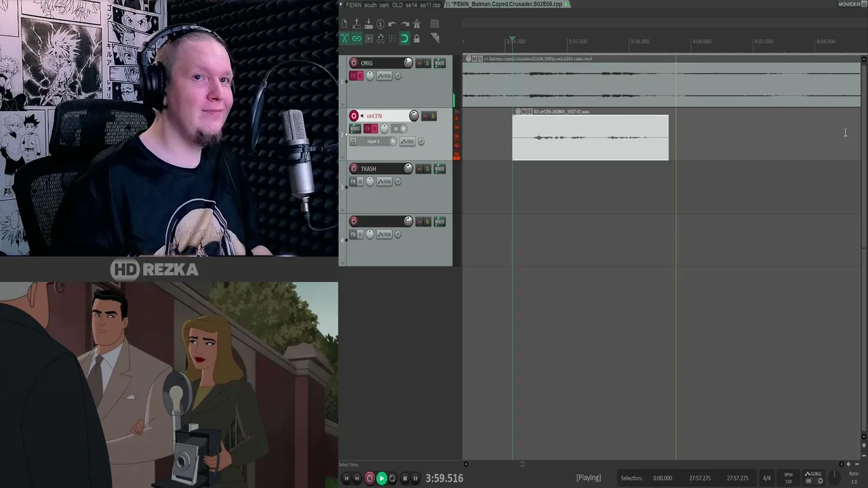Toggle record monitoring speaker on unCEN
The width and height of the screenshot is (868, 488).
coord(362,116)
